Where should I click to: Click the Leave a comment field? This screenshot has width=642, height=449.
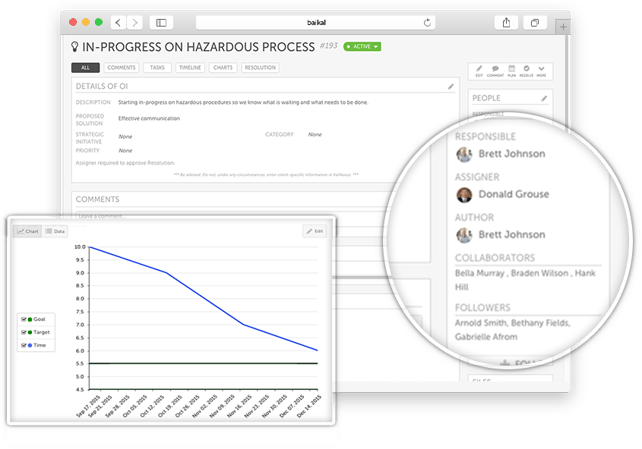point(229,216)
